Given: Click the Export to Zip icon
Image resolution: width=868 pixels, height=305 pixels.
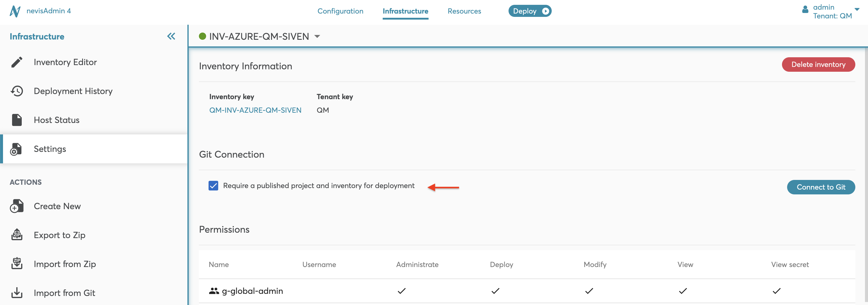Looking at the screenshot, I should click(x=17, y=235).
